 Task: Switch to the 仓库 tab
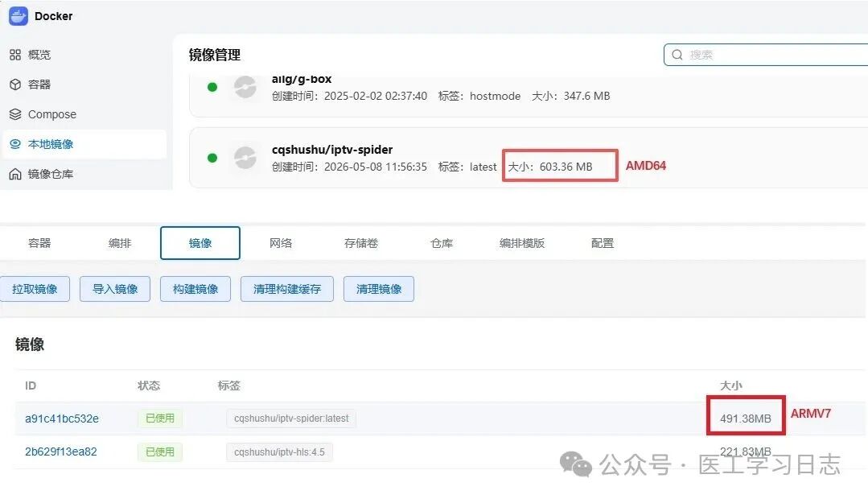click(x=441, y=243)
